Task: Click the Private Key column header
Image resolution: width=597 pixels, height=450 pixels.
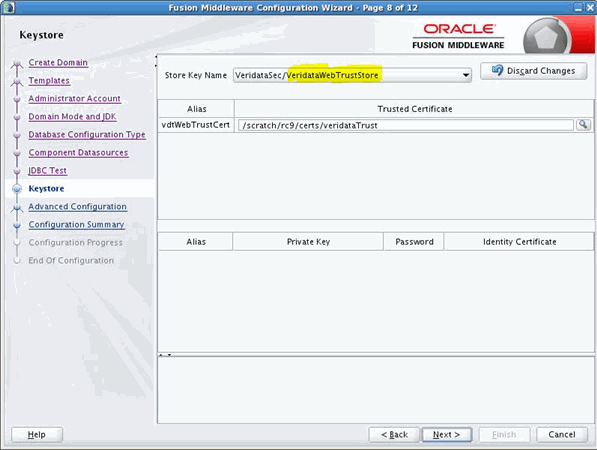Action: point(308,242)
